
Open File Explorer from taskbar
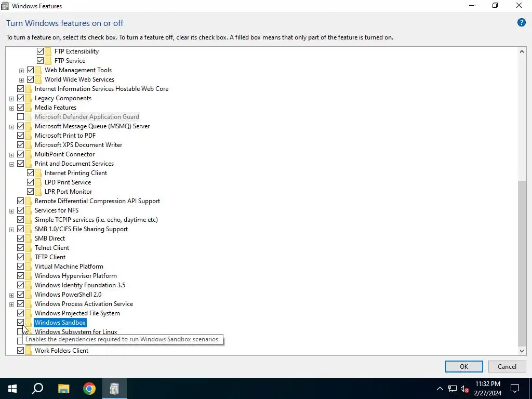pos(63,389)
